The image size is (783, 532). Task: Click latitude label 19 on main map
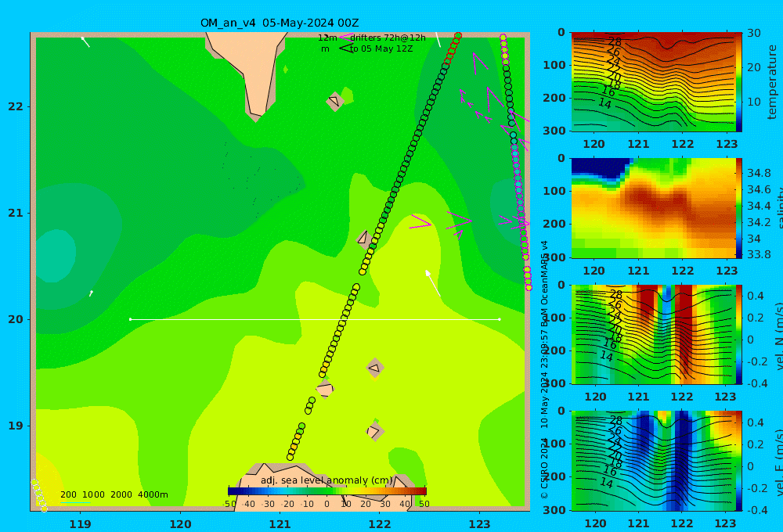(16, 426)
